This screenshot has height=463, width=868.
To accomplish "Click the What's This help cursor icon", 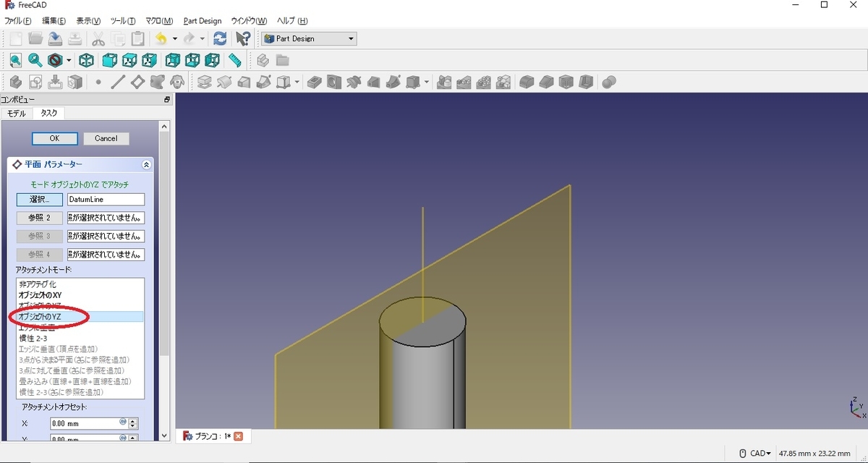I will (244, 38).
